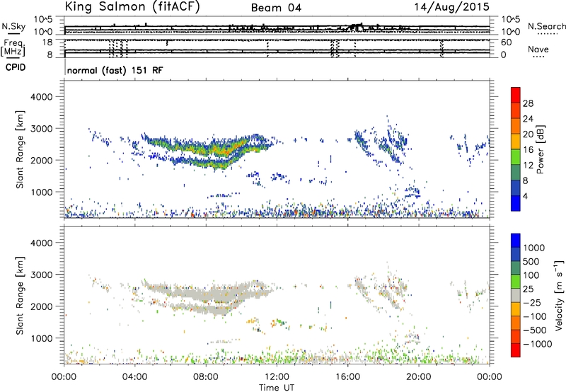The height and width of the screenshot is (392, 566).
Task: Click the 'Nave' legend label
Action: click(x=538, y=50)
